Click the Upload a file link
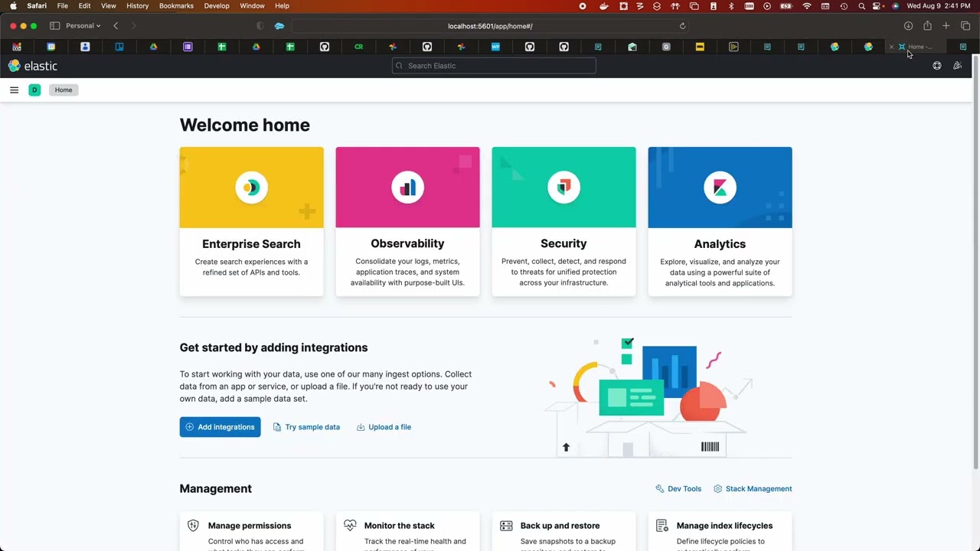The height and width of the screenshot is (551, 980). (384, 427)
